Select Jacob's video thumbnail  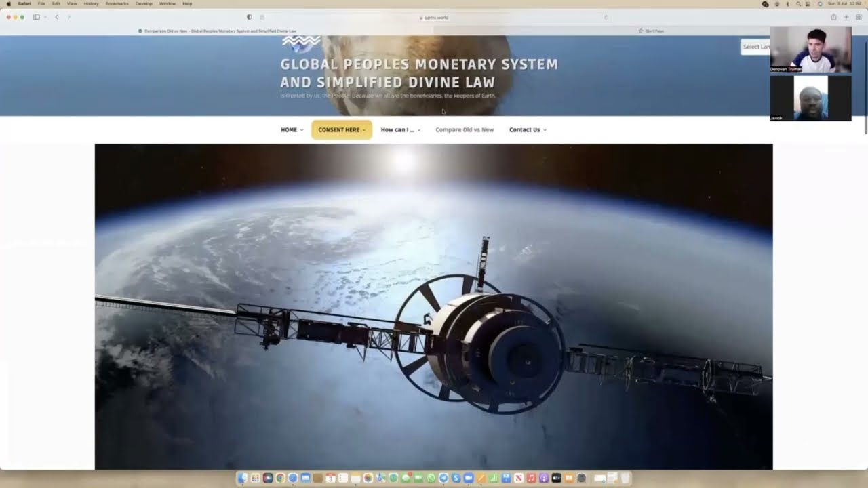(810, 98)
